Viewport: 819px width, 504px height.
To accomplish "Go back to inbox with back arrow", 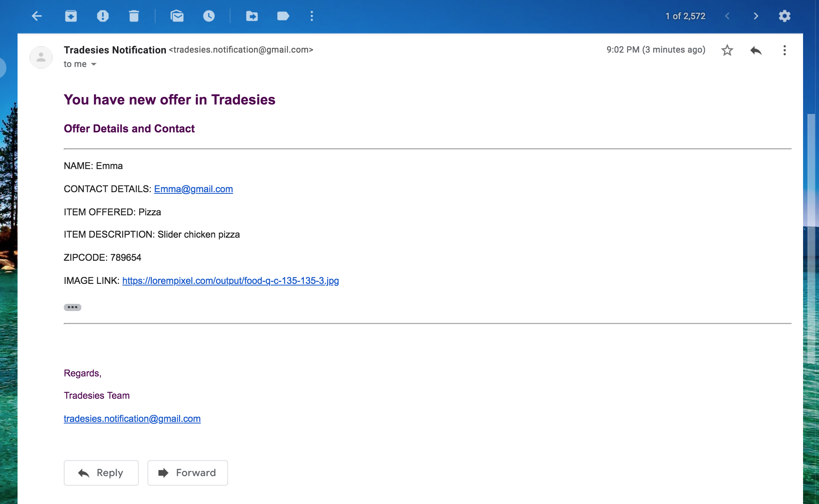I will 37,16.
